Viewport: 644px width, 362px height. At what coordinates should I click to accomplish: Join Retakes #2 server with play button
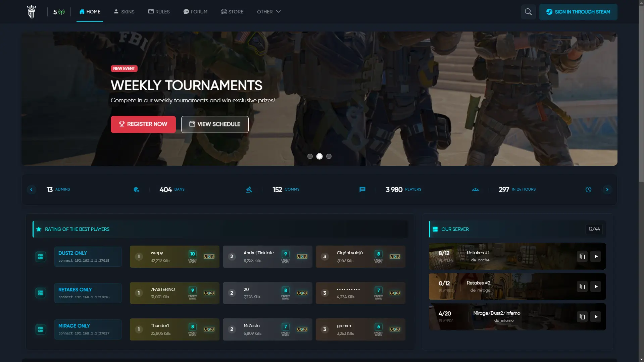click(x=596, y=287)
